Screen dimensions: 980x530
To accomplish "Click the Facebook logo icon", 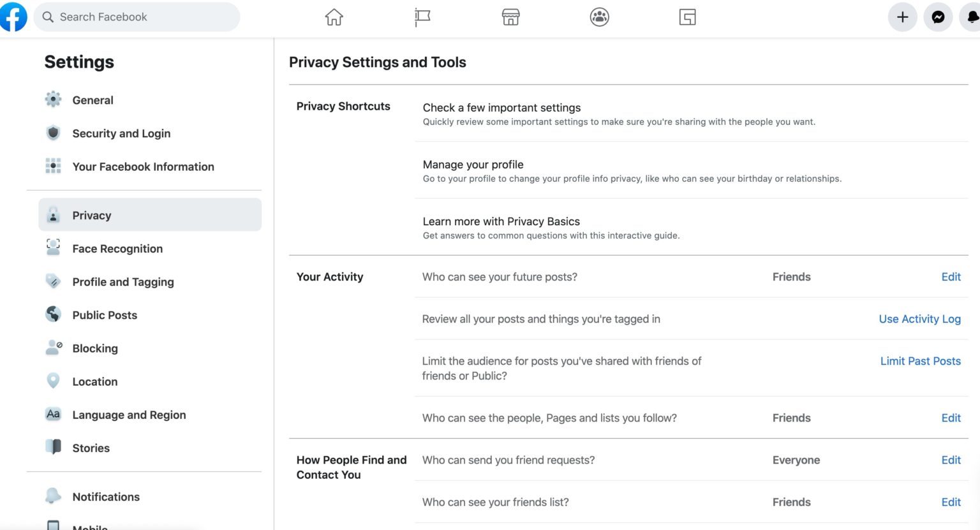I will 13,17.
